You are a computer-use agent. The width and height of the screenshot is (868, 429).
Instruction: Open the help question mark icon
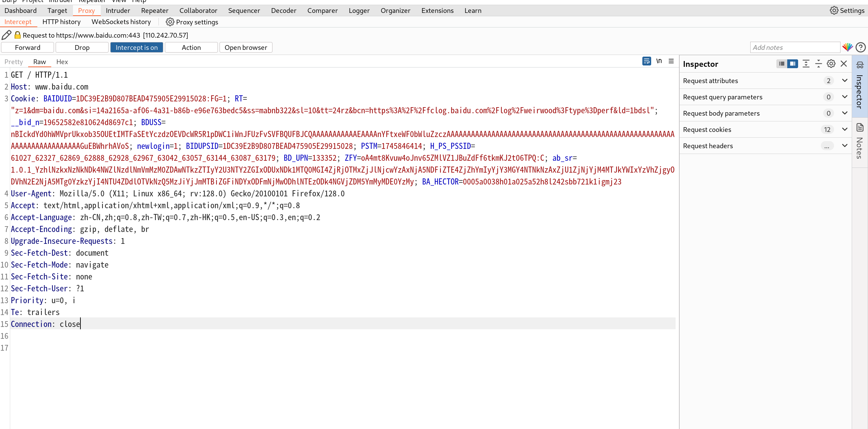pyautogui.click(x=860, y=47)
